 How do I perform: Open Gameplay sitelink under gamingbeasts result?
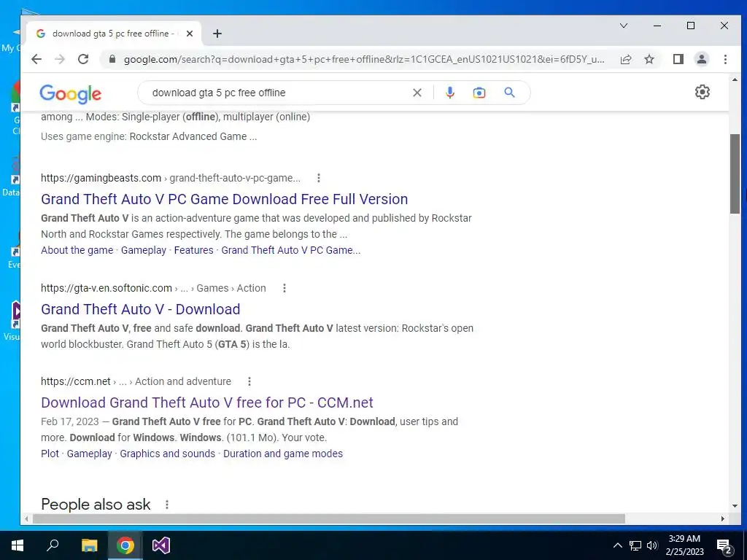144,250
